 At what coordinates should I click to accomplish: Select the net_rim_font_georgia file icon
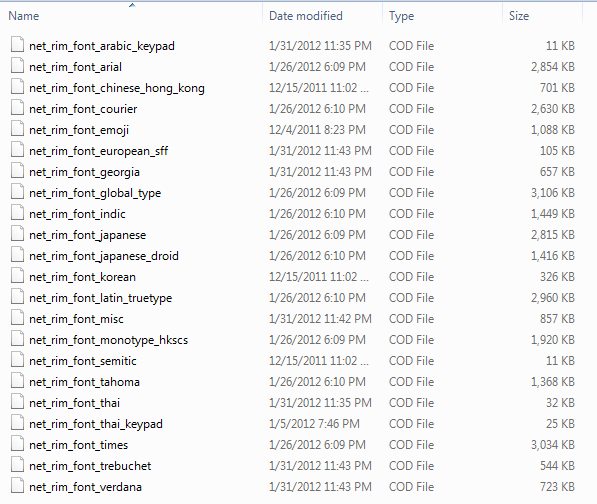point(18,171)
